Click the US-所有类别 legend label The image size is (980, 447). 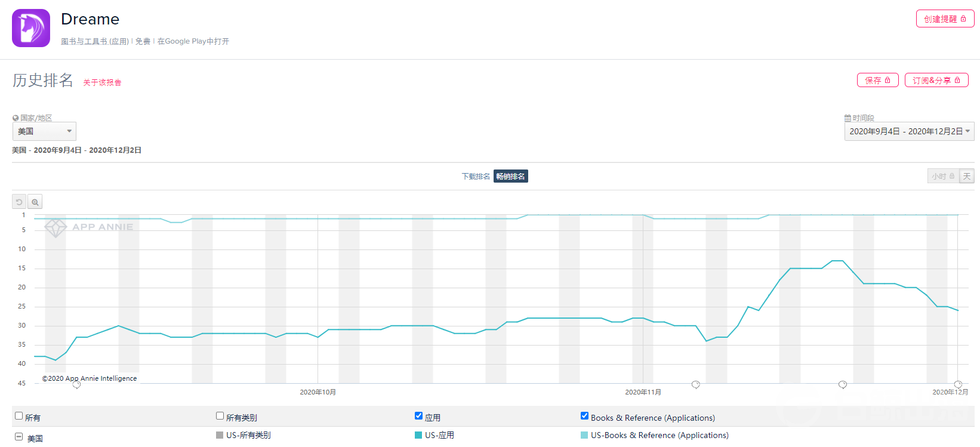[x=248, y=436]
